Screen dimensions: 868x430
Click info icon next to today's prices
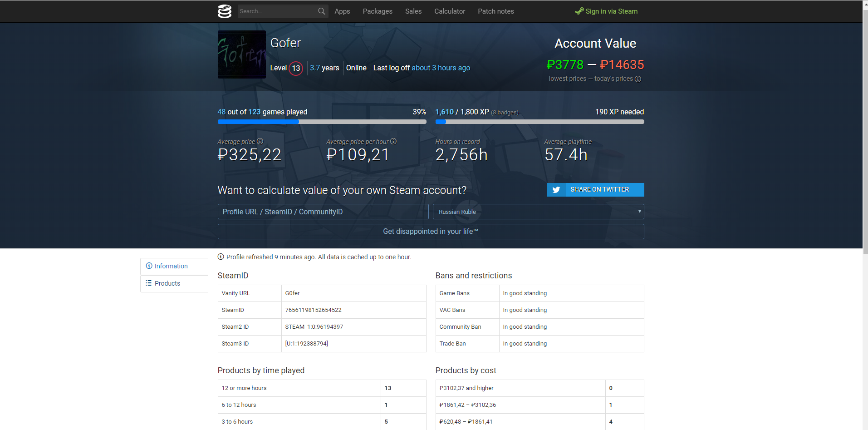point(638,79)
